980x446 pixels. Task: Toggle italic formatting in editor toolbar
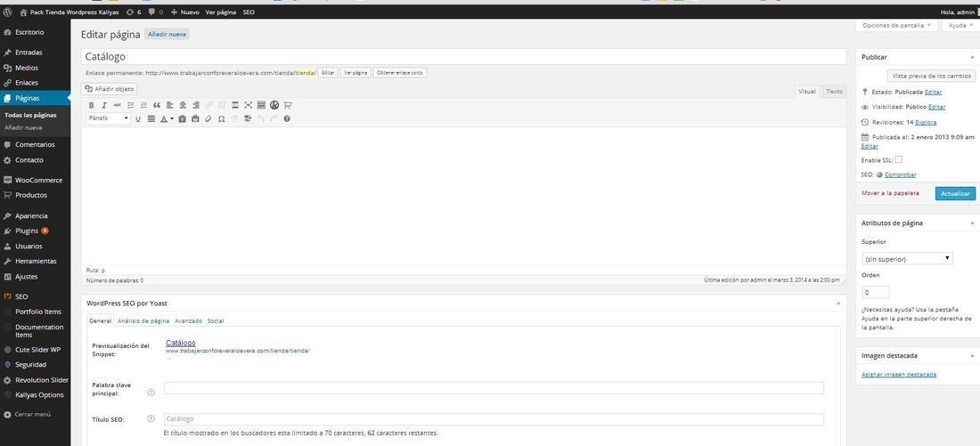click(x=104, y=105)
